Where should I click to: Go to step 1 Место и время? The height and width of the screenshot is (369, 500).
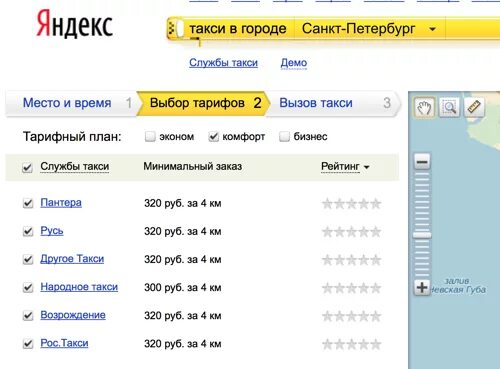point(71,103)
